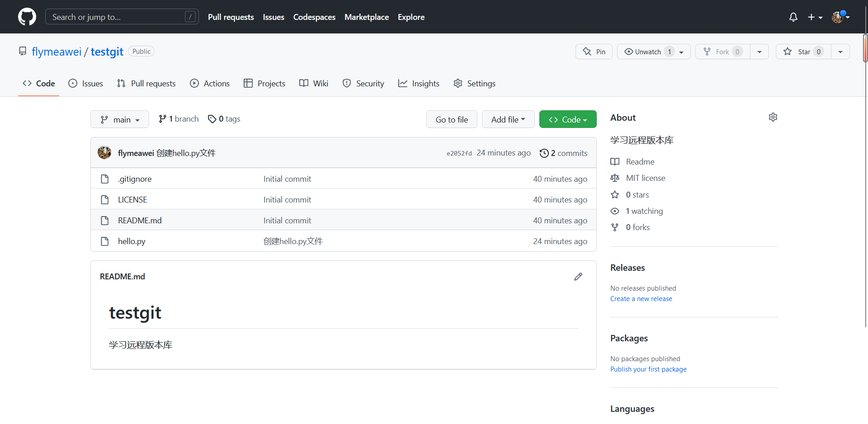Click the file icon next to .gitignore
The image size is (868, 424).
105,179
